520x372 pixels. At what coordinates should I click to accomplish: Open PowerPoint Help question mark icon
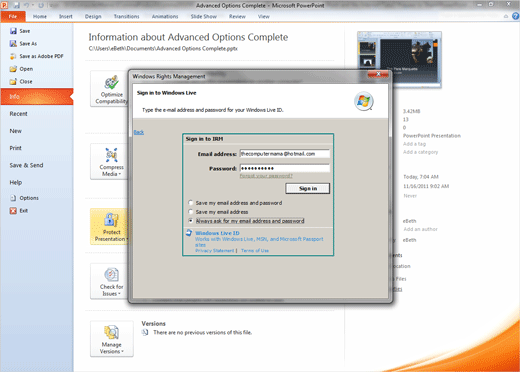[x=515, y=16]
